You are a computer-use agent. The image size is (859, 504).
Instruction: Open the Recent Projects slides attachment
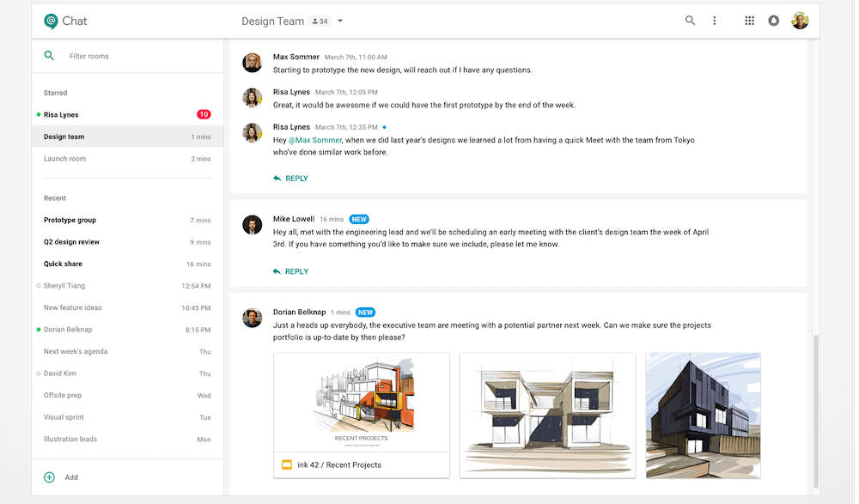coord(361,415)
